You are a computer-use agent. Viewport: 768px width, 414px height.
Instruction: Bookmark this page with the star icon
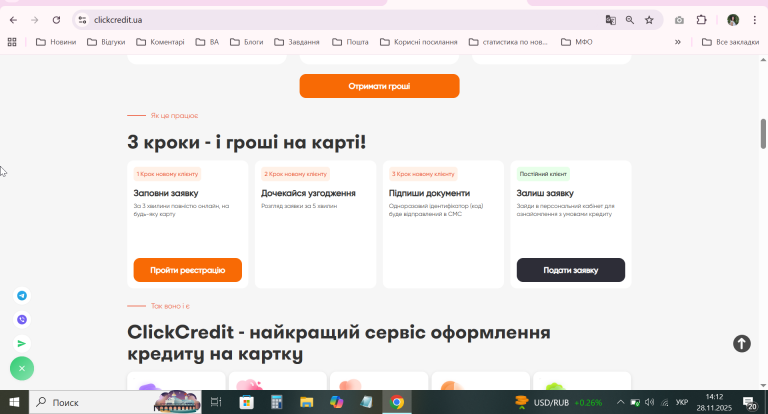[x=649, y=20]
